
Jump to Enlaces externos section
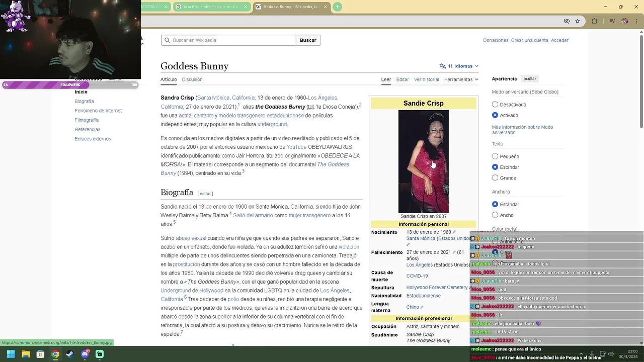(93, 139)
